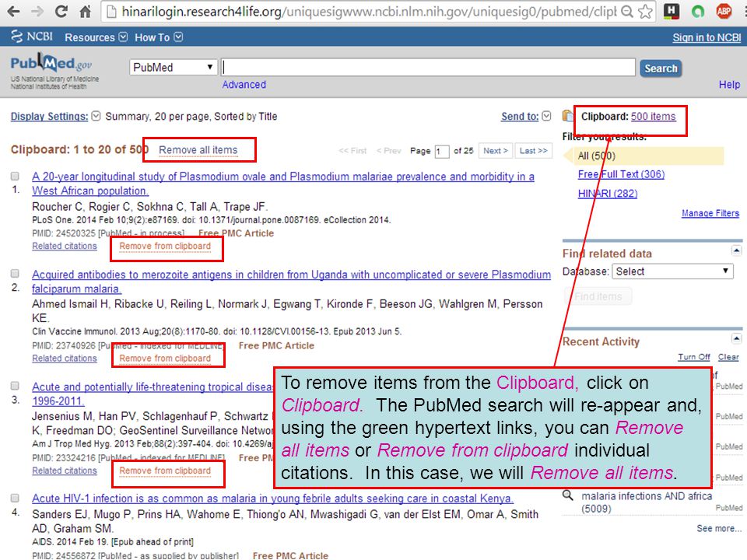The image size is (747, 560).
Task: Select the All (500) filter
Action: tap(597, 156)
